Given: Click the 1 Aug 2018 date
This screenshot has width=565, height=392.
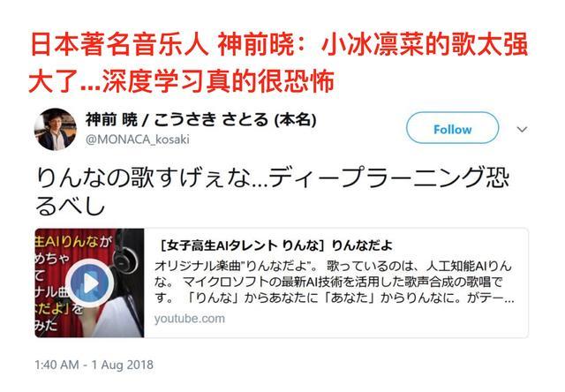Looking at the screenshot, I should pos(122,365).
